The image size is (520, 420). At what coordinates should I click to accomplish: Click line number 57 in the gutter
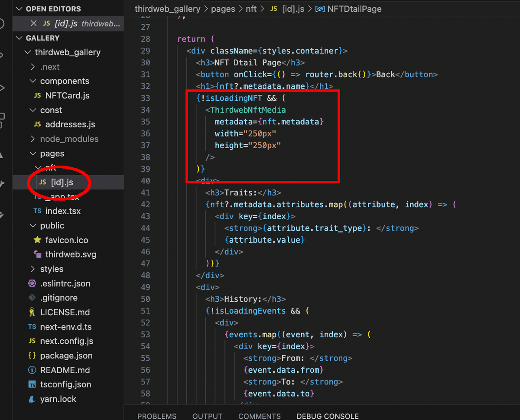[146, 382]
